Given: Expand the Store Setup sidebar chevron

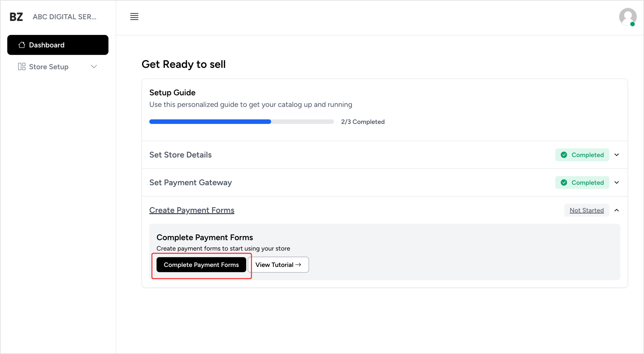Looking at the screenshot, I should [94, 66].
